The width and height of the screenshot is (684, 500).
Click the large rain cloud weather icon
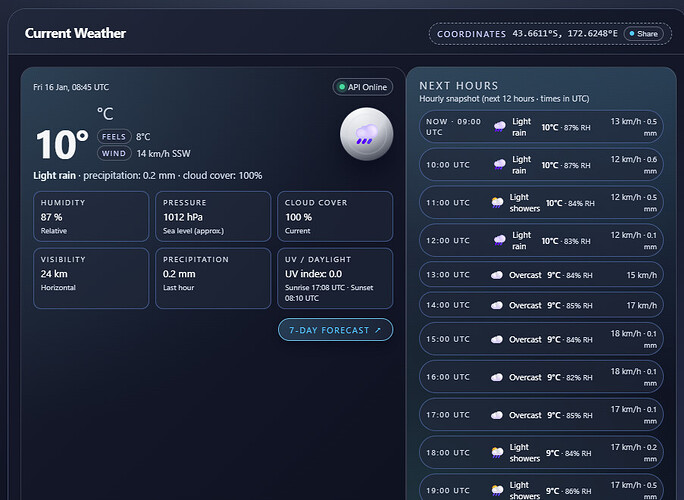[365, 135]
